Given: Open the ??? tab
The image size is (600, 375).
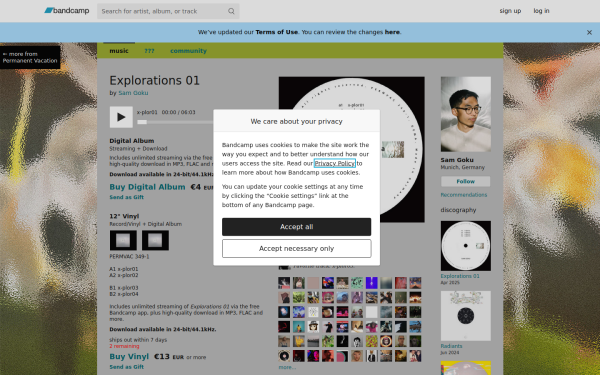Looking at the screenshot, I should point(149,51).
